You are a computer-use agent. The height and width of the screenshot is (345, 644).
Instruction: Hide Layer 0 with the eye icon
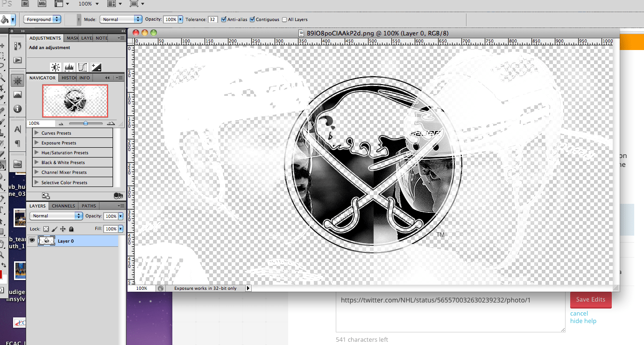click(x=32, y=241)
